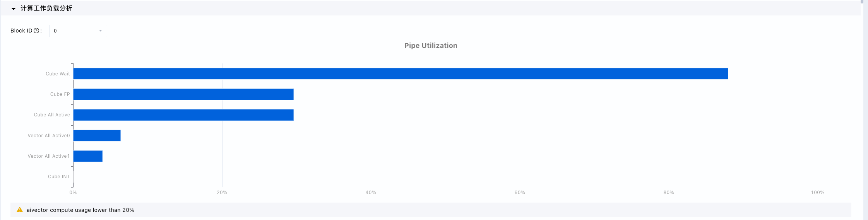
Task: Click the Pipe Utilization chart title
Action: [x=431, y=46]
